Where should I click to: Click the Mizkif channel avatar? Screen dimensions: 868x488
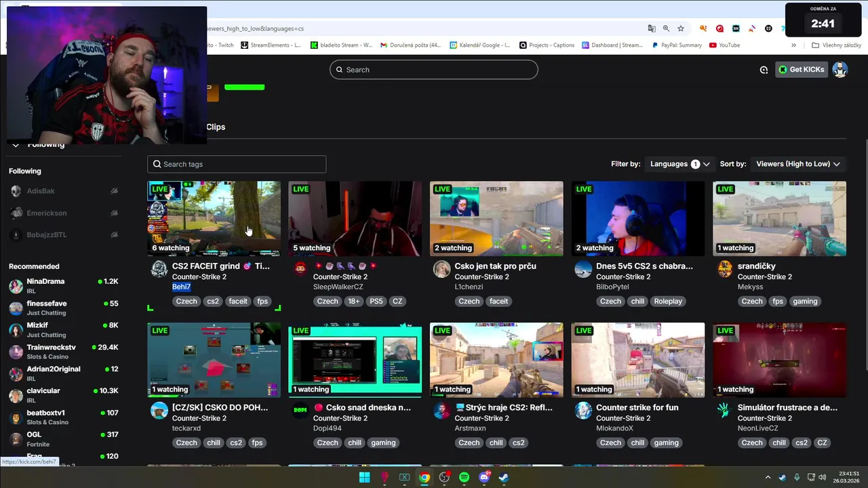[16, 330]
